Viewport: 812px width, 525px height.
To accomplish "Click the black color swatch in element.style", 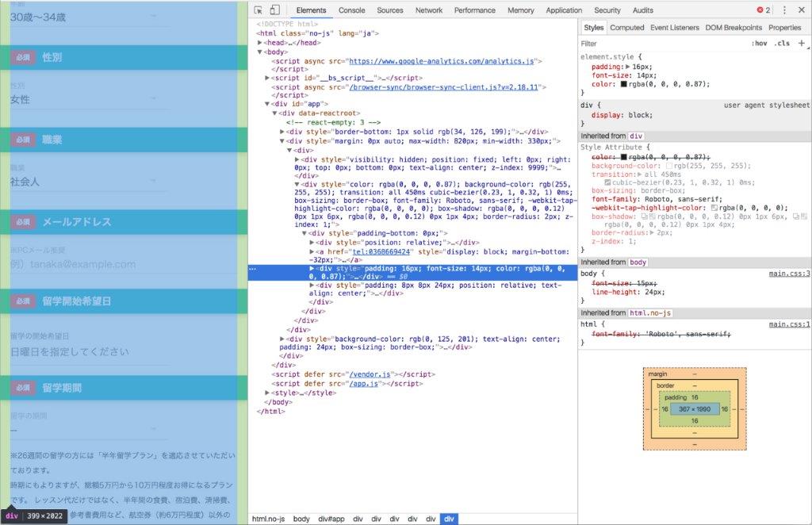I will pos(623,84).
